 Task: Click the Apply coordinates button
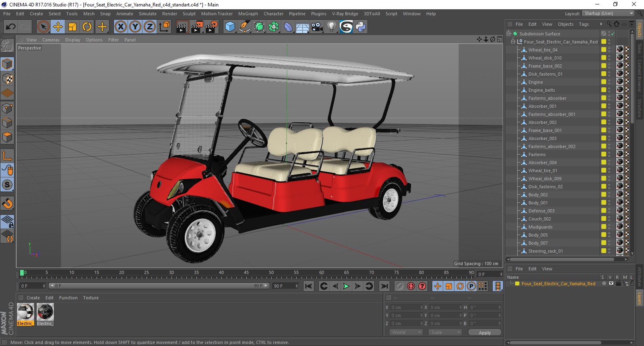(x=485, y=333)
